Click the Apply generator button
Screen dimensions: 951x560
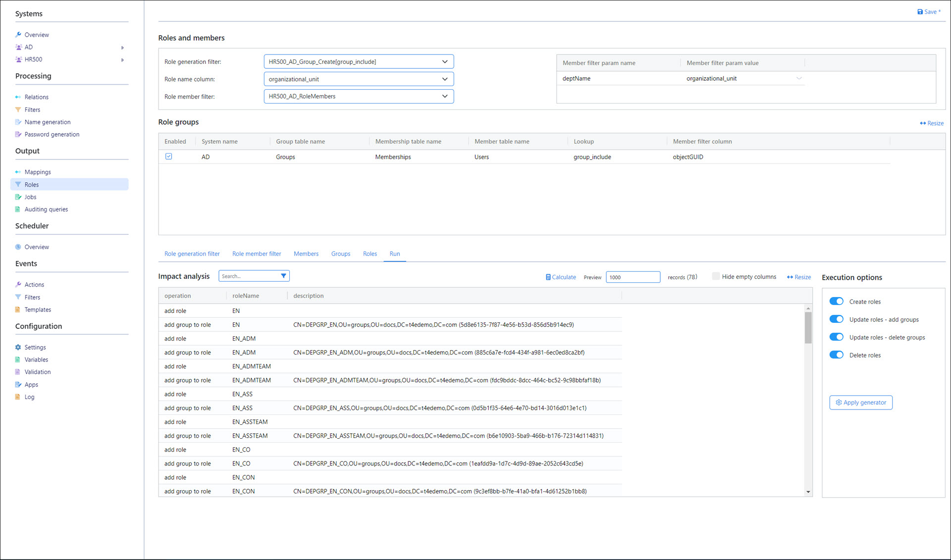(861, 403)
